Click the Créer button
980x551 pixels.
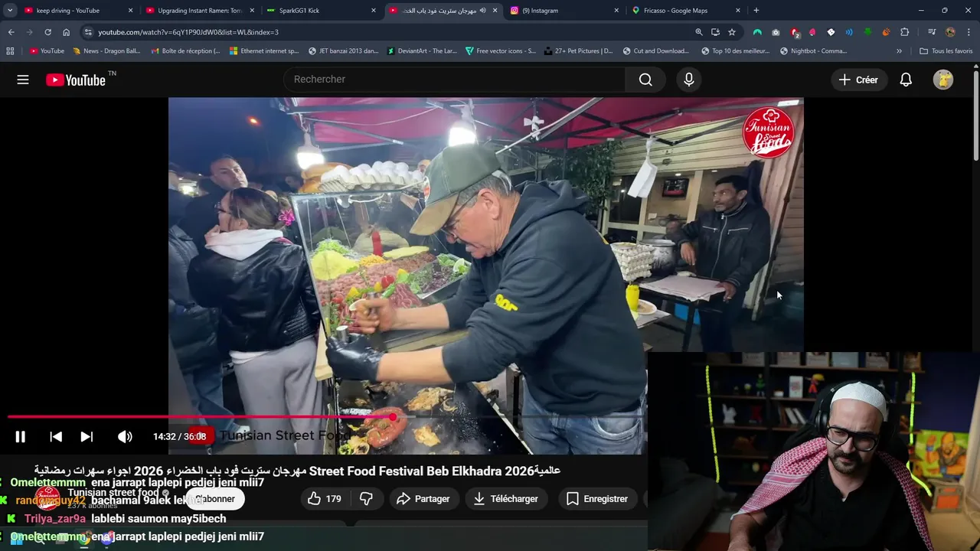[x=858, y=80]
